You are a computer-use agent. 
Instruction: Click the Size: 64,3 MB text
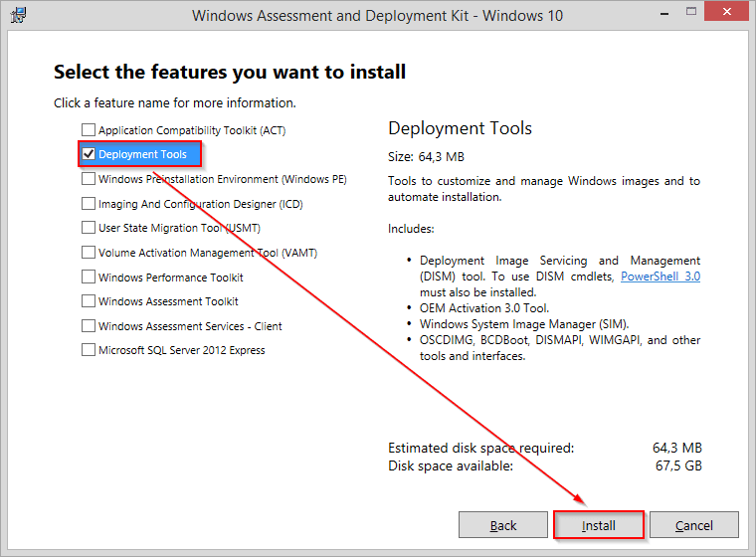(x=426, y=157)
